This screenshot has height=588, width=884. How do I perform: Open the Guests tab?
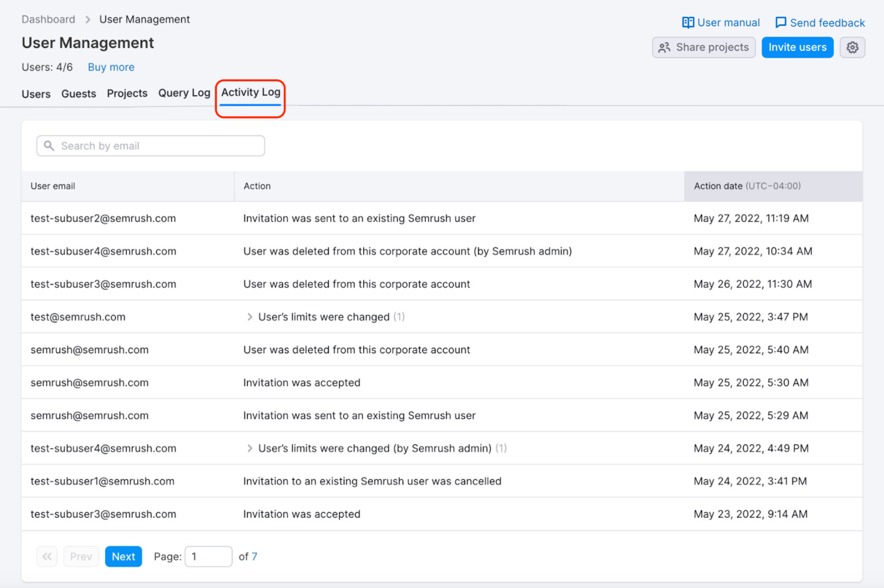[79, 94]
